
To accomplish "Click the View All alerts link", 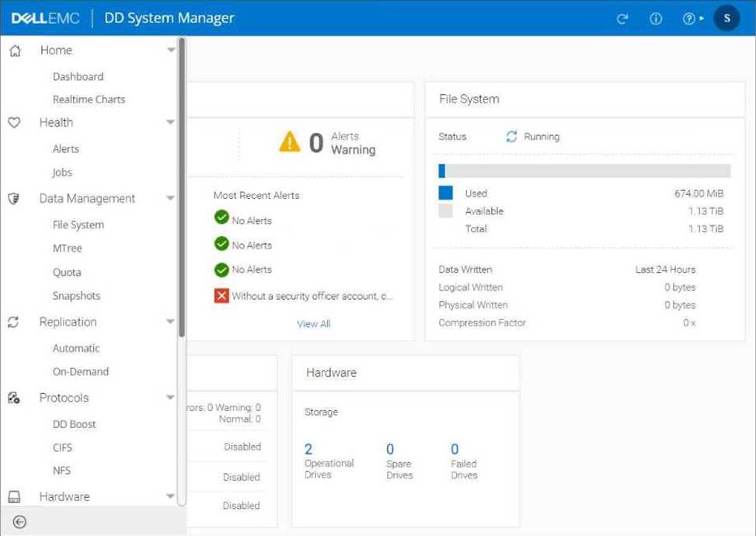I will click(314, 324).
